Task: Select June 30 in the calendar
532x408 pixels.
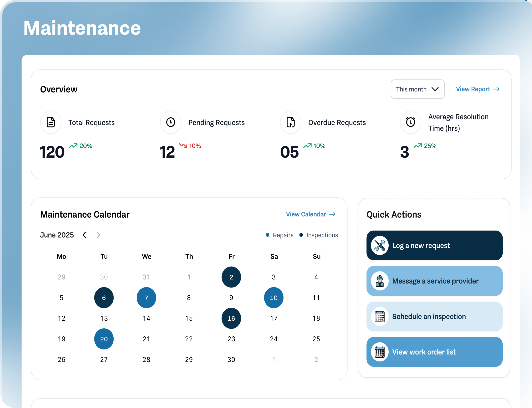Action: [231, 360]
